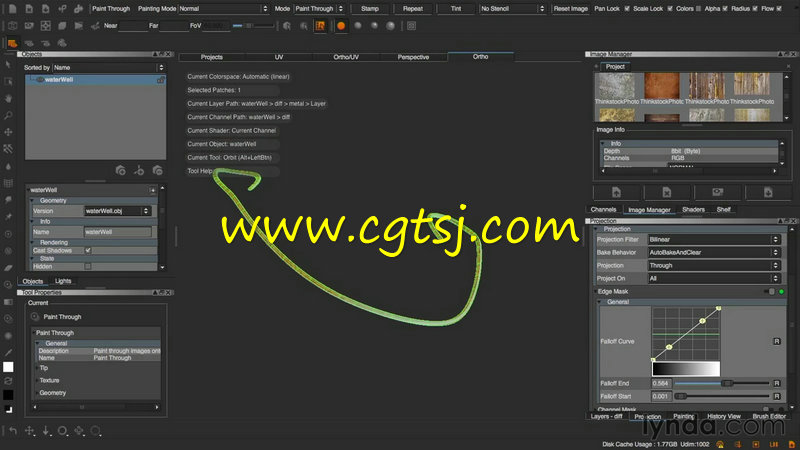Screen dimensions: 800x450
Task: Open the Sorted by Name dropdown
Action: pos(109,67)
